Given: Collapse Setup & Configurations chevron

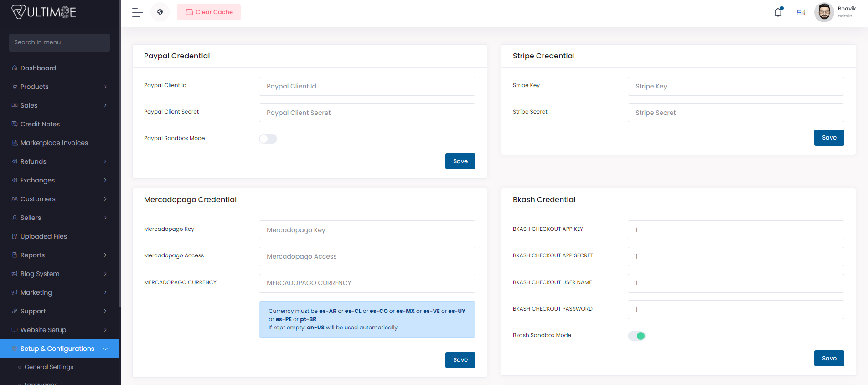Looking at the screenshot, I should click(x=105, y=349).
